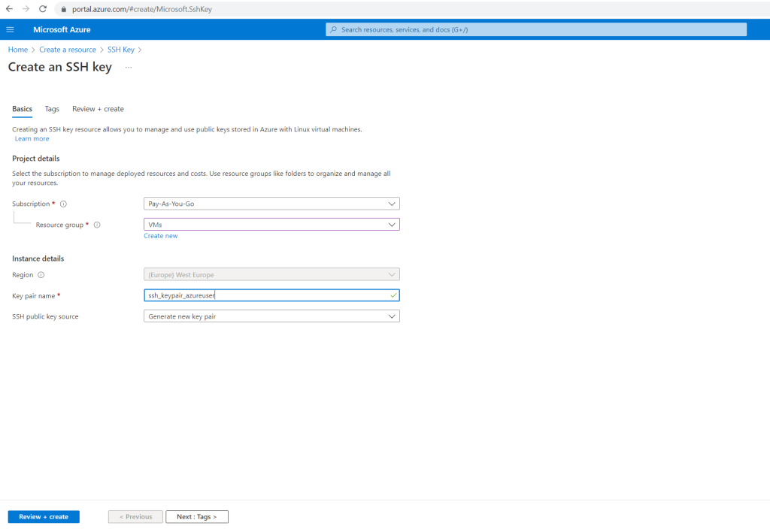Click the SSH public key source label
Image resolution: width=770 pixels, height=532 pixels.
coord(45,316)
